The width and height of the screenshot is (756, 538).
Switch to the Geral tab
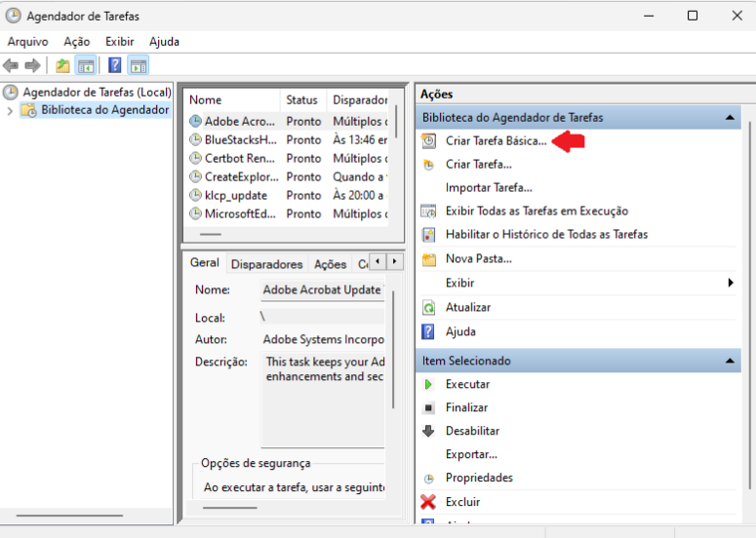(205, 262)
